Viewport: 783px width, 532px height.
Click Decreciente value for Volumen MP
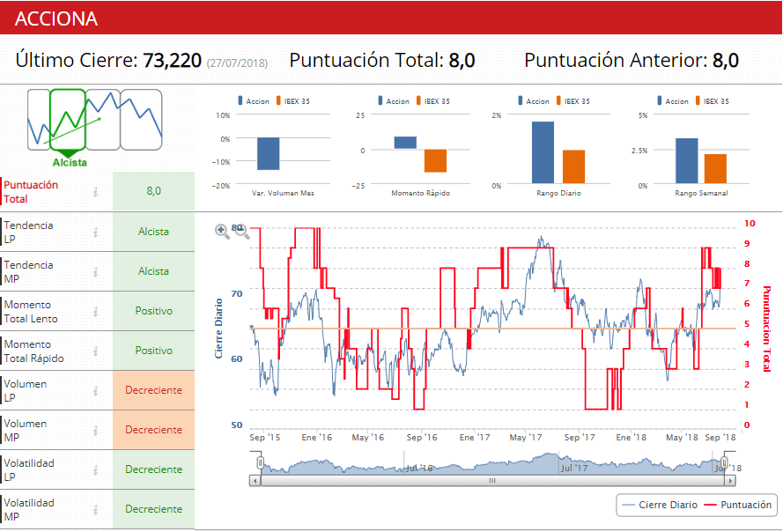click(x=154, y=430)
